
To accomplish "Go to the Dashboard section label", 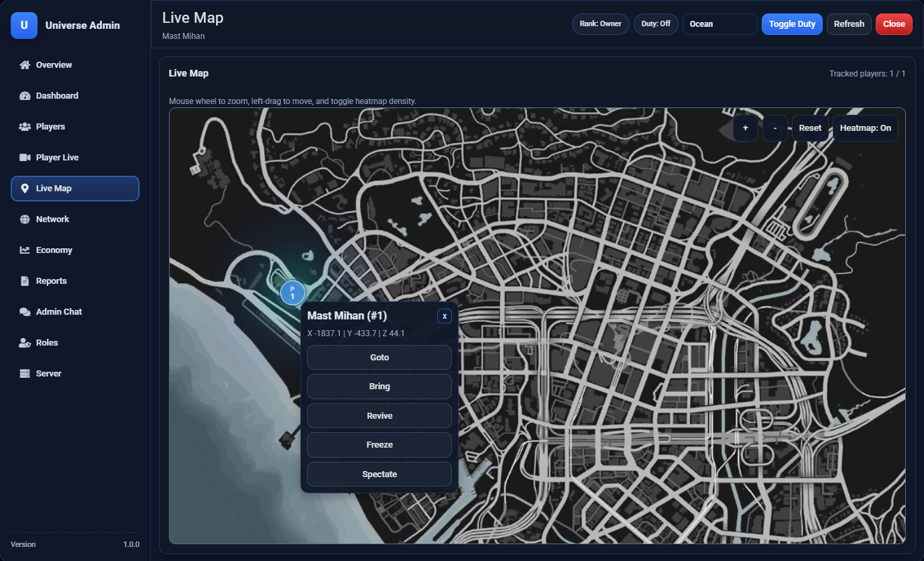I will point(57,96).
